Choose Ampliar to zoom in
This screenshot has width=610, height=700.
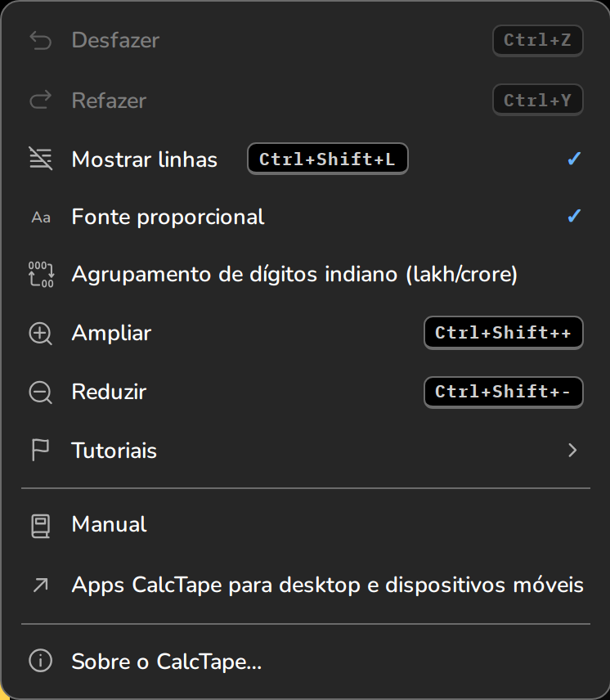[x=306, y=333]
